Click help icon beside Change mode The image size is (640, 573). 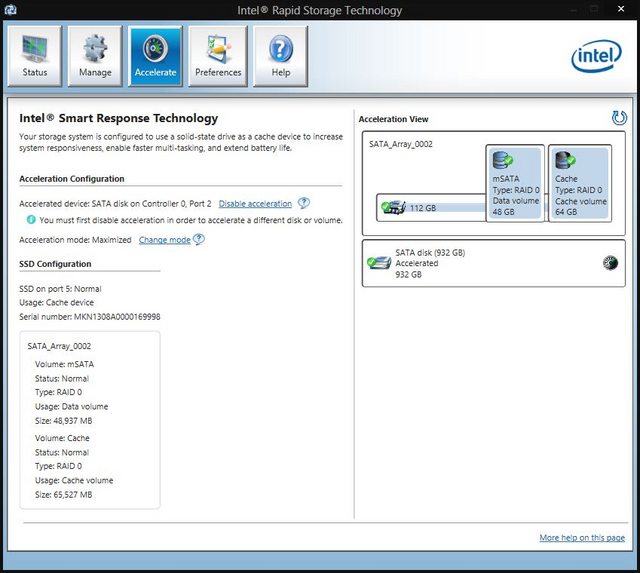click(x=199, y=239)
